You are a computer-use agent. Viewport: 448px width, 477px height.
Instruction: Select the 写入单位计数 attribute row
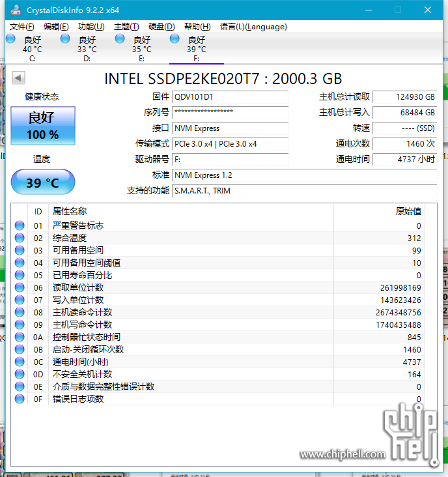click(218, 300)
